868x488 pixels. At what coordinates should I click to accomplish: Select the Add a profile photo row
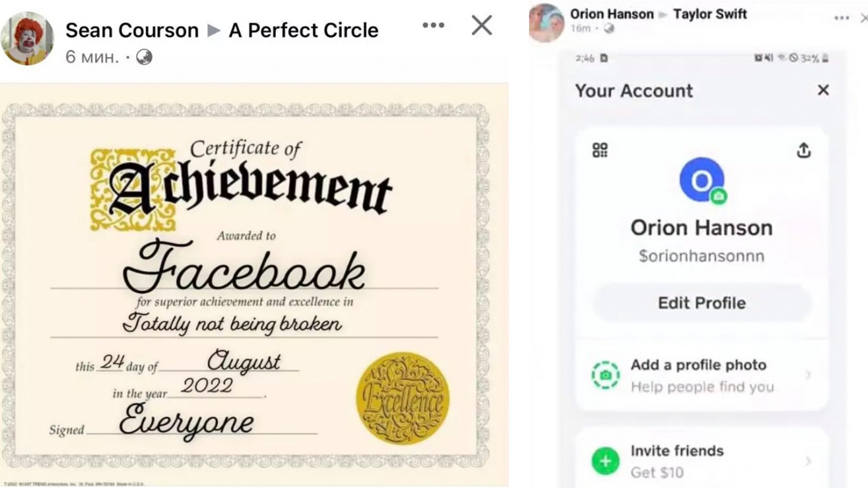tap(701, 375)
